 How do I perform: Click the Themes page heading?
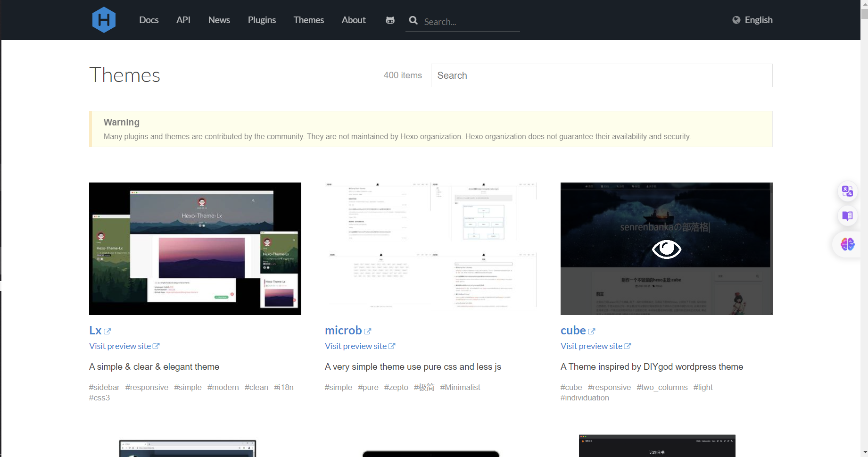[x=125, y=75]
